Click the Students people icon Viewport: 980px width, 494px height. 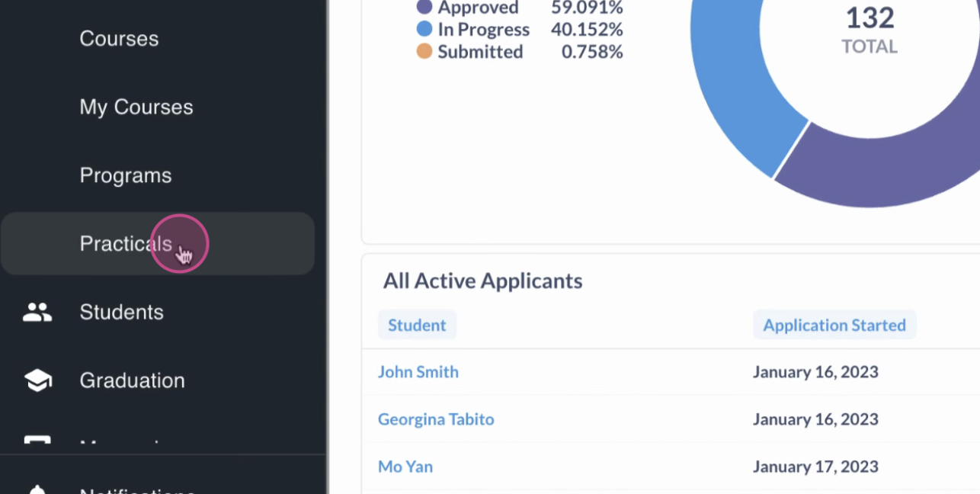[37, 312]
